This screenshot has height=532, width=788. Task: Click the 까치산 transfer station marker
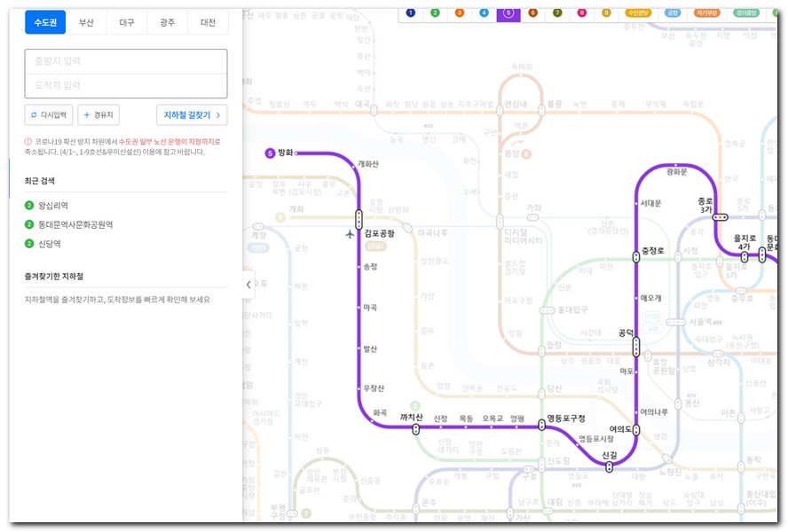tap(415, 429)
